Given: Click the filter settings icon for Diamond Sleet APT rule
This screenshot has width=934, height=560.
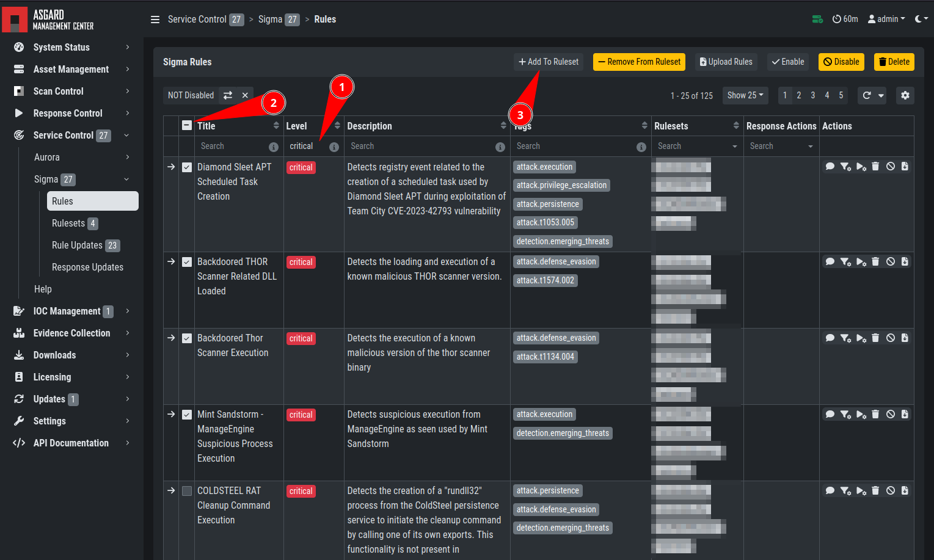Looking at the screenshot, I should 845,166.
